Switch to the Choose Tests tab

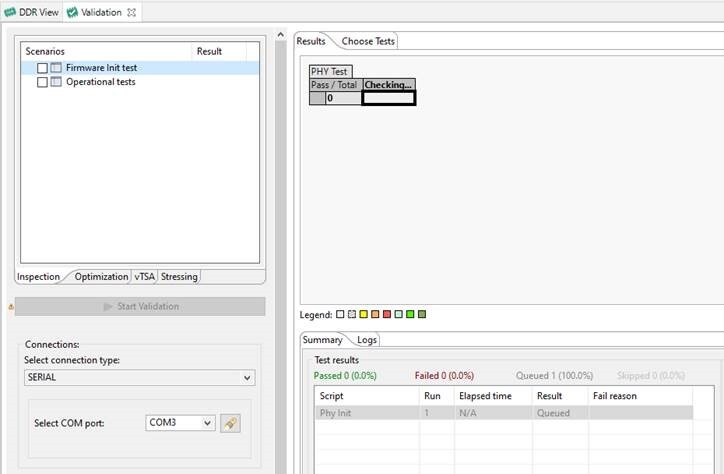(x=368, y=41)
